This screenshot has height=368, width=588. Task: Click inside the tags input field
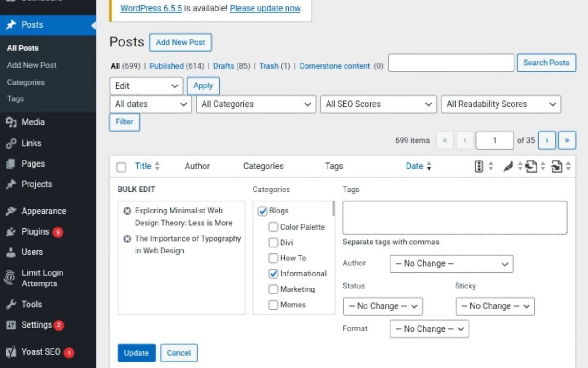tap(454, 217)
